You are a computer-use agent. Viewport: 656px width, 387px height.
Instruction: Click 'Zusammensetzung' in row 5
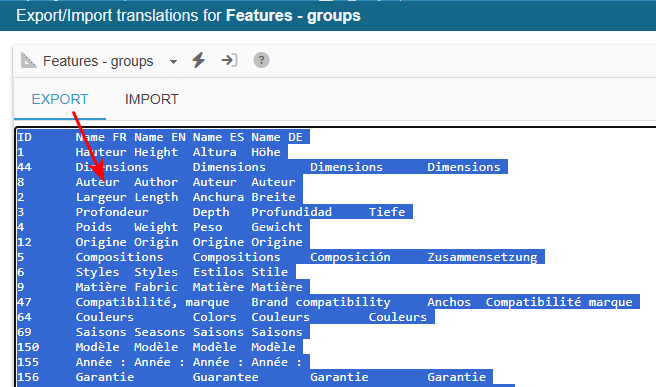482,258
